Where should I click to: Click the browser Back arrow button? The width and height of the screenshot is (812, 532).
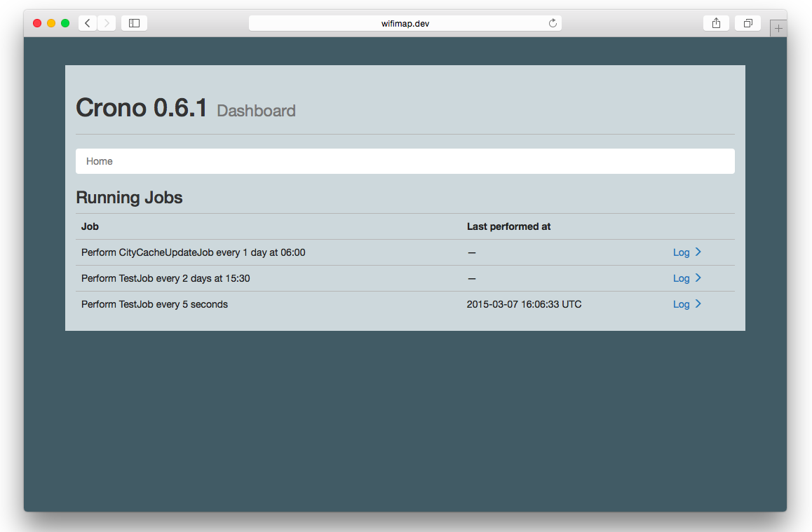click(x=88, y=23)
